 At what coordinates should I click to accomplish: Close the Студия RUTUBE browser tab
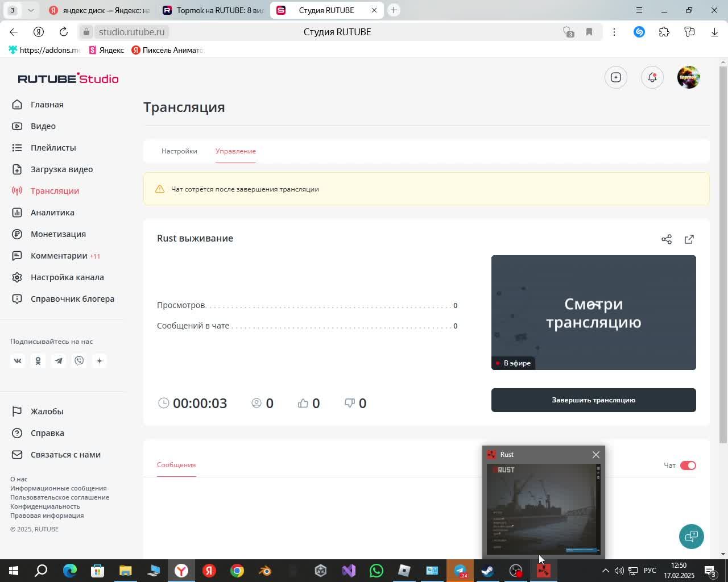click(x=374, y=10)
